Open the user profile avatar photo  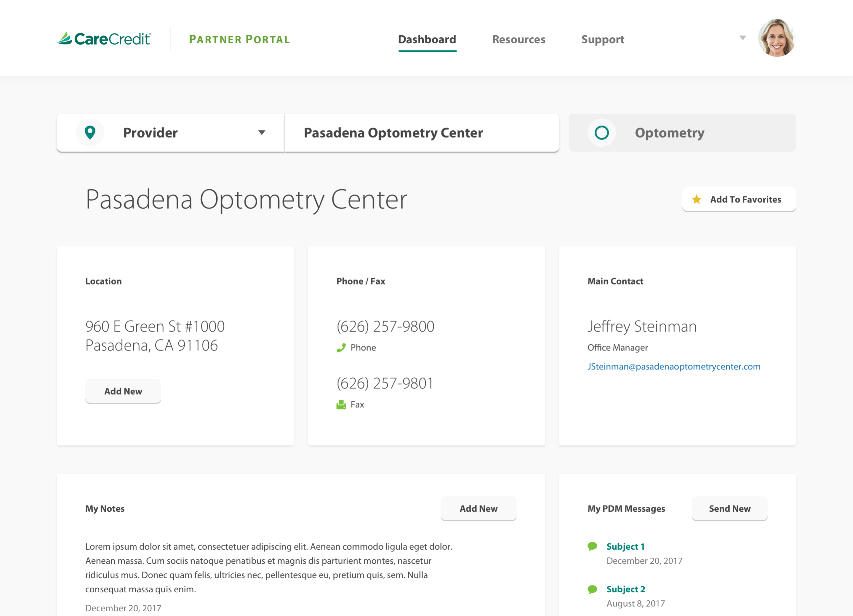tap(776, 38)
